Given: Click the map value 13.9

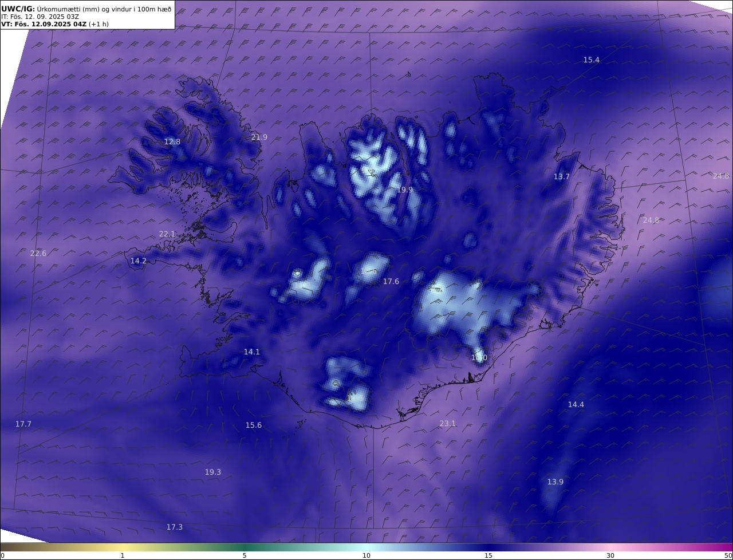Looking at the screenshot, I should [x=555, y=482].
